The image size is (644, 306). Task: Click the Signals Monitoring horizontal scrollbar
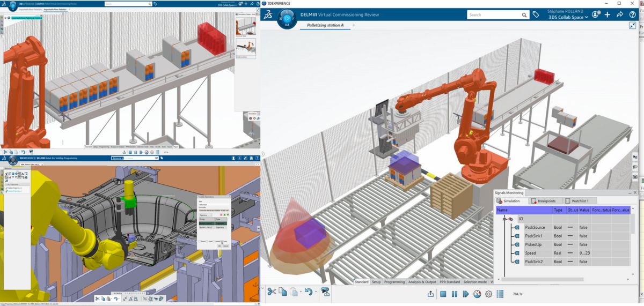pyautogui.click(x=543, y=279)
